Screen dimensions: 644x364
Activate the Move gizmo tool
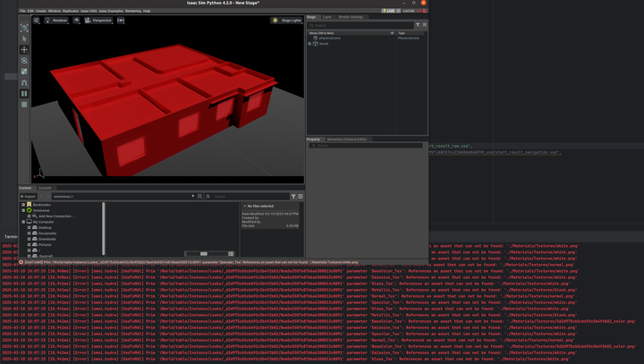[x=24, y=50]
